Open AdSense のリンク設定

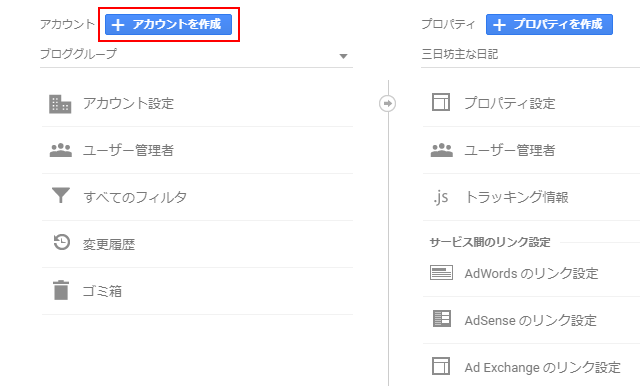pyautogui.click(x=531, y=320)
